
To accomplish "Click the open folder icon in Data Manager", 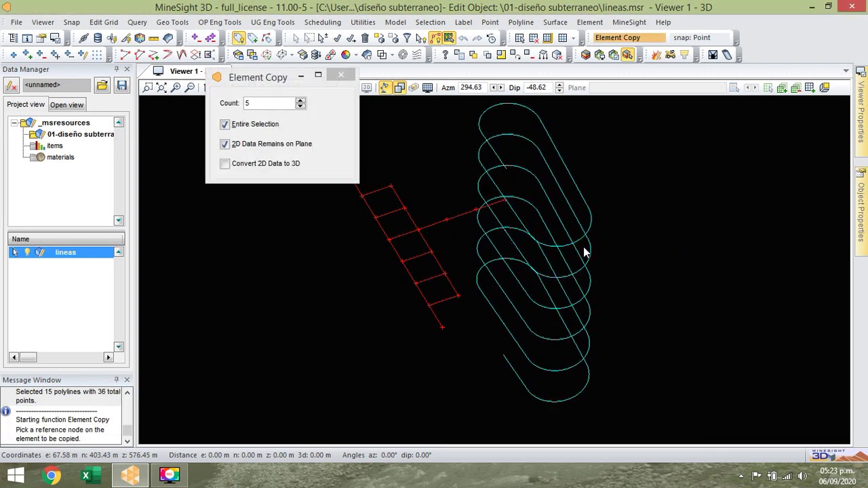I will coord(102,85).
